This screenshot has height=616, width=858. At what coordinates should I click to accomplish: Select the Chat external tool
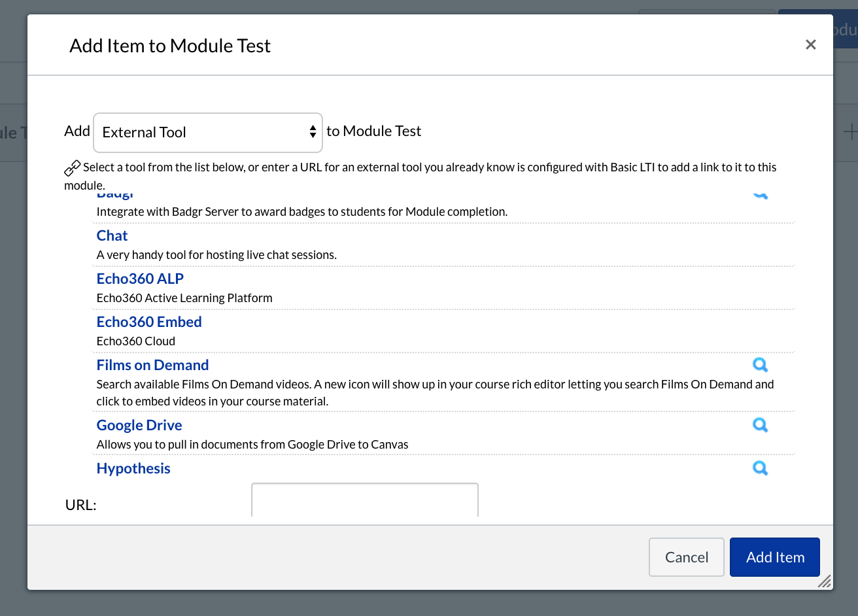112,235
